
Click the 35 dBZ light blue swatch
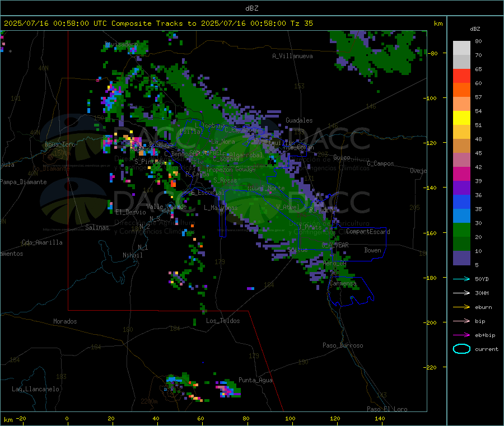tap(461, 216)
